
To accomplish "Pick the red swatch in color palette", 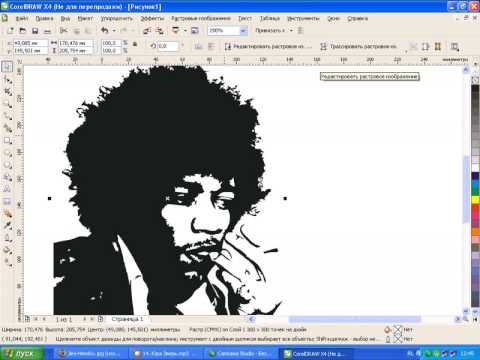I will point(475,208).
